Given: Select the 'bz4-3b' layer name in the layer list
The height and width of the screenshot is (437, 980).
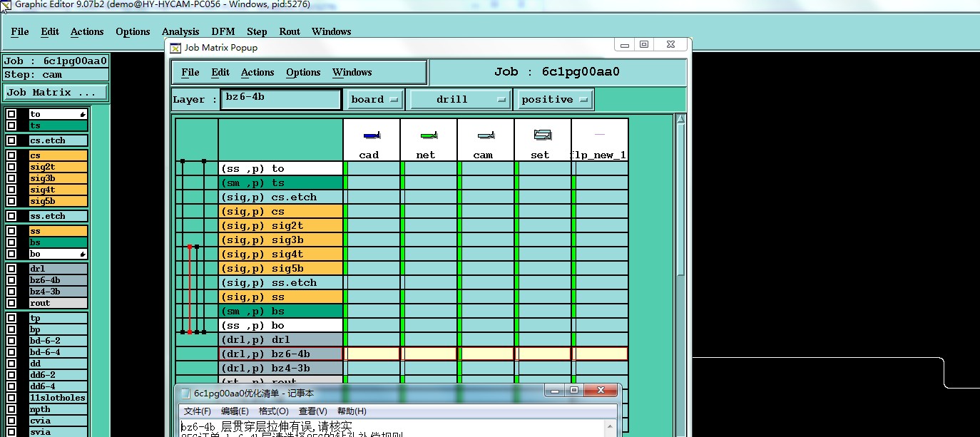Looking at the screenshot, I should point(58,292).
